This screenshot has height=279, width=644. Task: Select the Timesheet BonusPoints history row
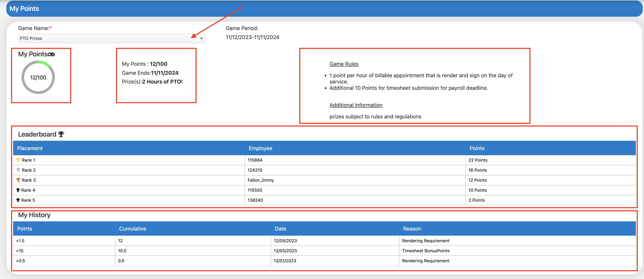(426, 251)
